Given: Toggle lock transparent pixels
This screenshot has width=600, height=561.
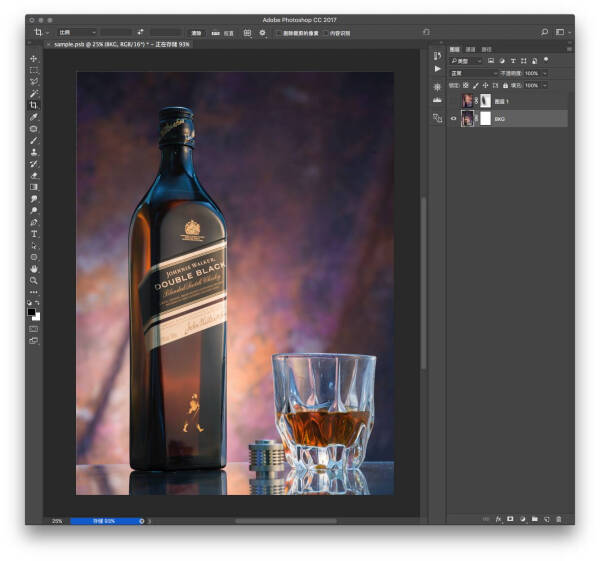Looking at the screenshot, I should pos(466,85).
